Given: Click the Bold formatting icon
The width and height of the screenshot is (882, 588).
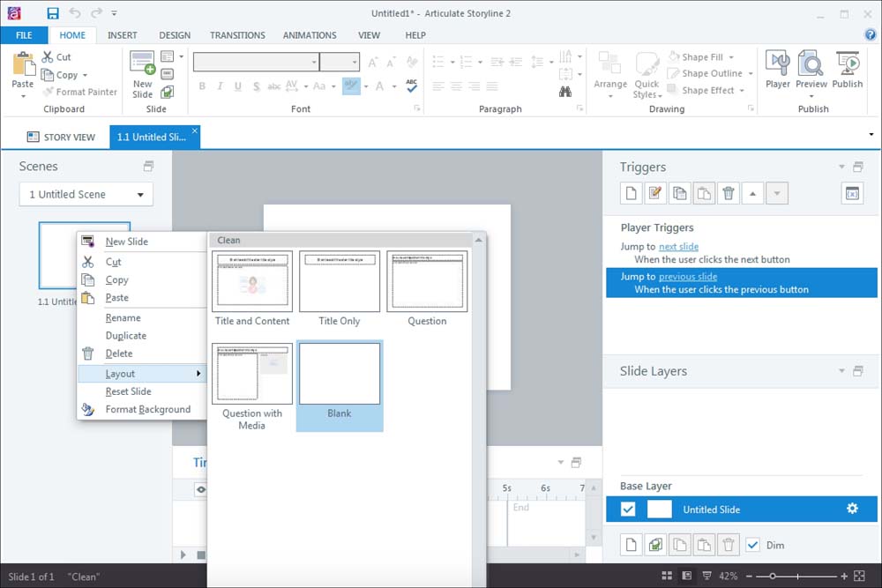Looking at the screenshot, I should [202, 86].
